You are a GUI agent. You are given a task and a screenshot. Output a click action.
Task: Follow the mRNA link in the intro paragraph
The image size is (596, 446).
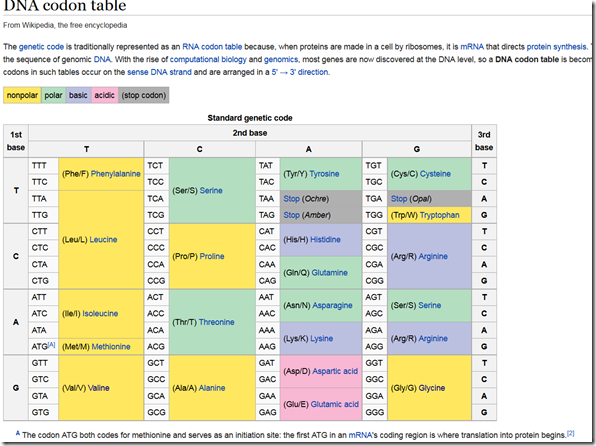[472, 47]
